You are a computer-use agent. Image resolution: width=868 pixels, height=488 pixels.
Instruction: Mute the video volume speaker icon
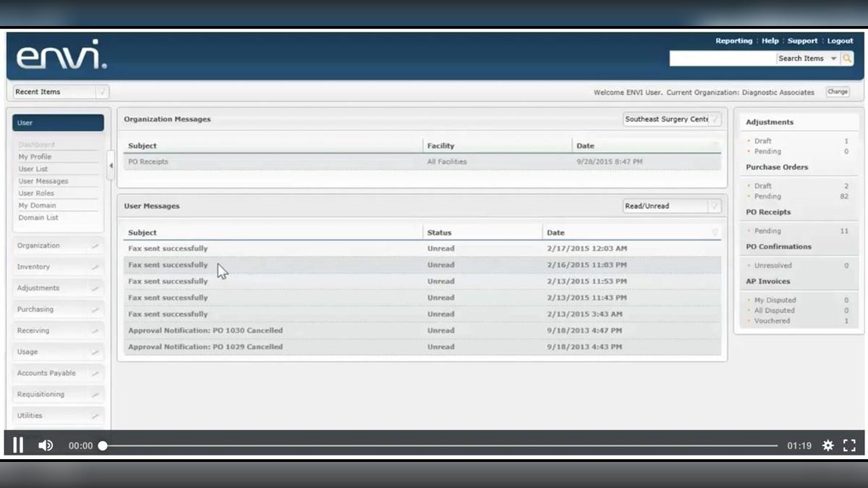46,445
